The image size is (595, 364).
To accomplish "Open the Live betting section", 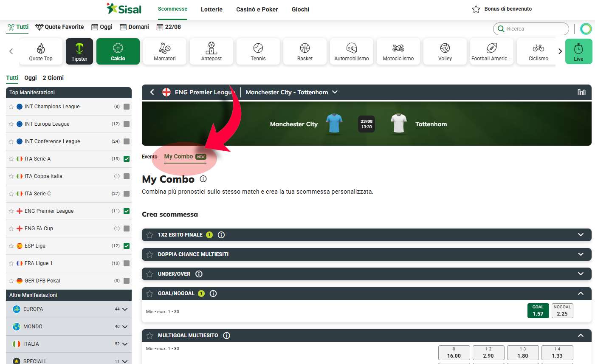I will click(578, 51).
